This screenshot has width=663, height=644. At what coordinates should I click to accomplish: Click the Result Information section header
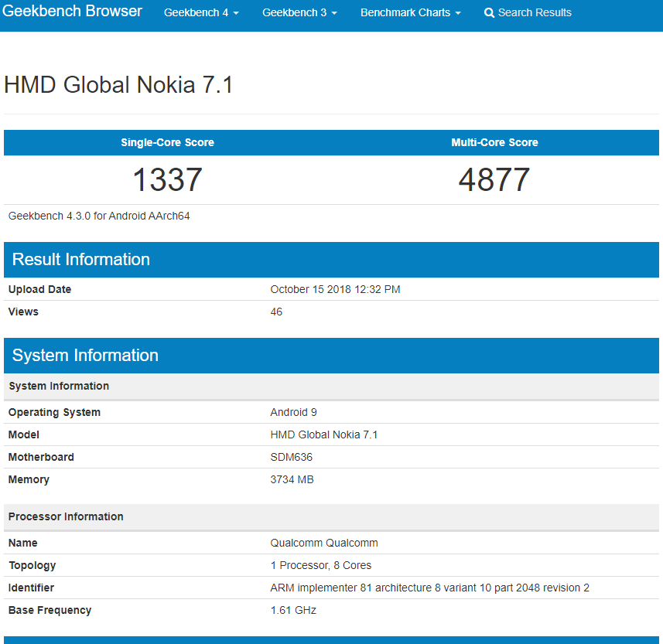coord(331,260)
